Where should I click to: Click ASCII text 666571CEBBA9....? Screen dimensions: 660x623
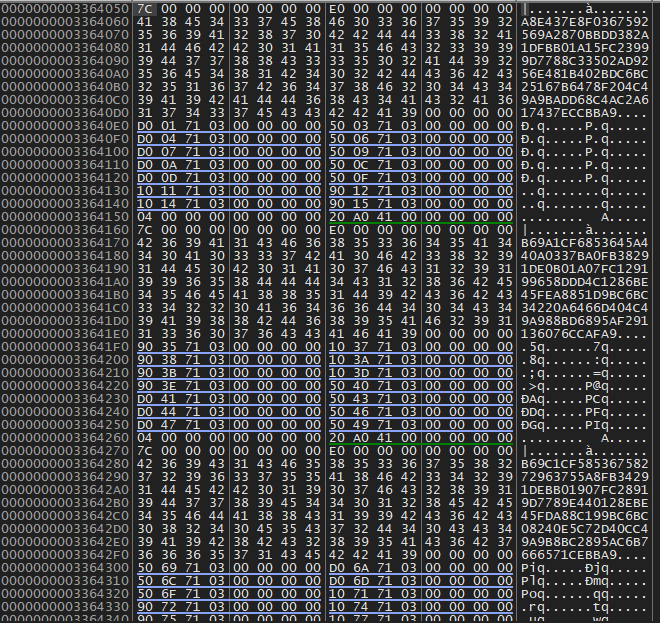[569, 555]
